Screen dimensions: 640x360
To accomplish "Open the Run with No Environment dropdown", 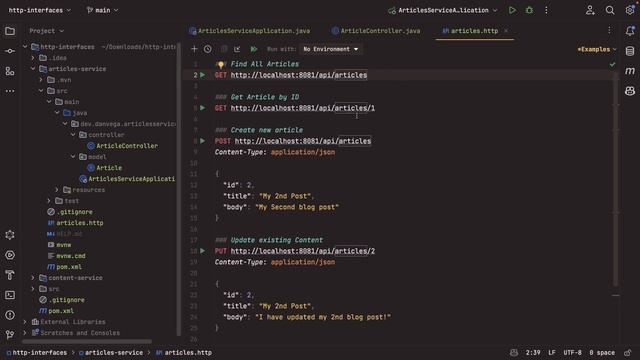I will point(330,49).
